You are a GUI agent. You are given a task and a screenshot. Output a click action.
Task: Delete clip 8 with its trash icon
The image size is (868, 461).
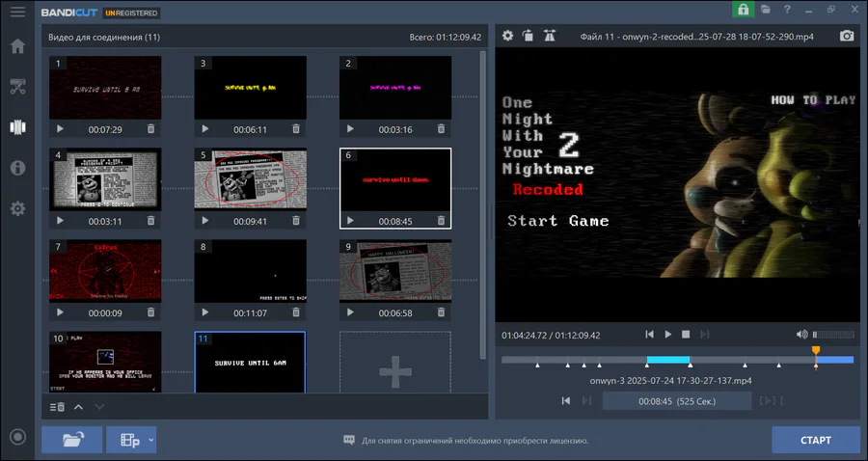point(296,312)
